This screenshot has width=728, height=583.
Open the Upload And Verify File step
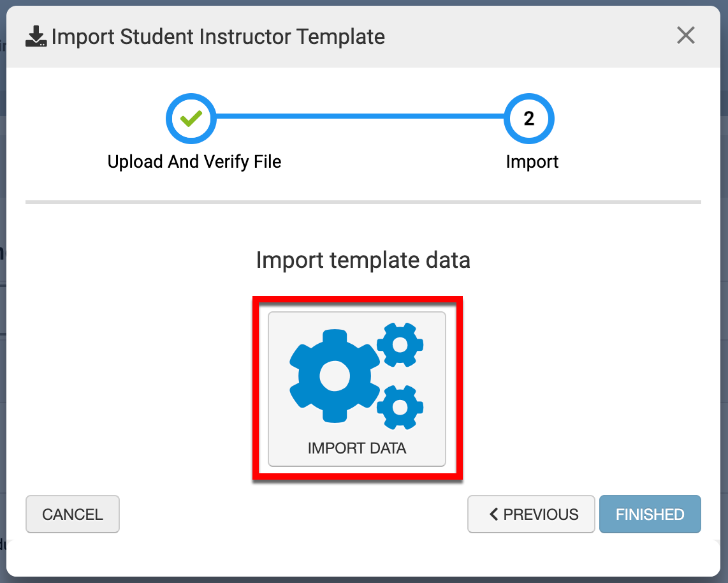[x=194, y=162]
